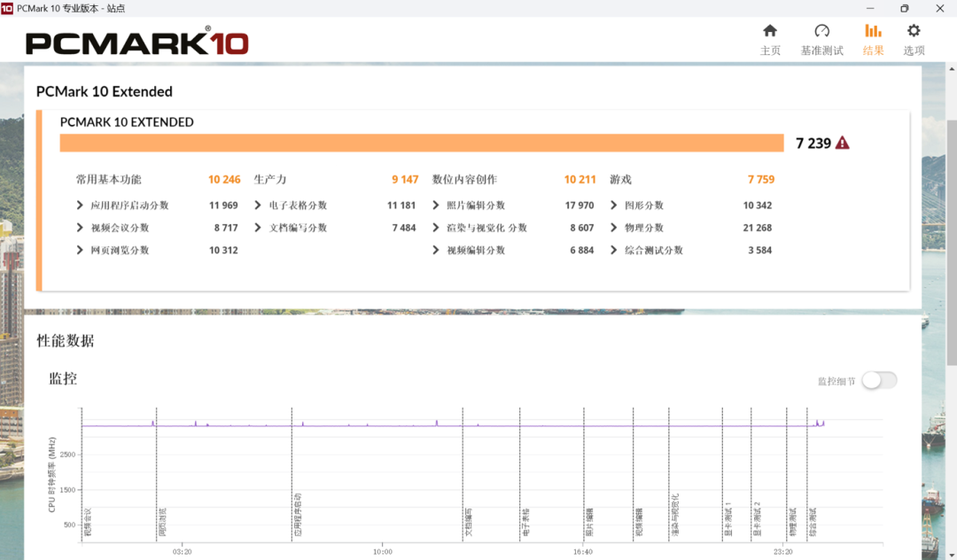The width and height of the screenshot is (957, 560).
Task: Click the 数位内容创作 heading
Action: pyautogui.click(x=464, y=179)
